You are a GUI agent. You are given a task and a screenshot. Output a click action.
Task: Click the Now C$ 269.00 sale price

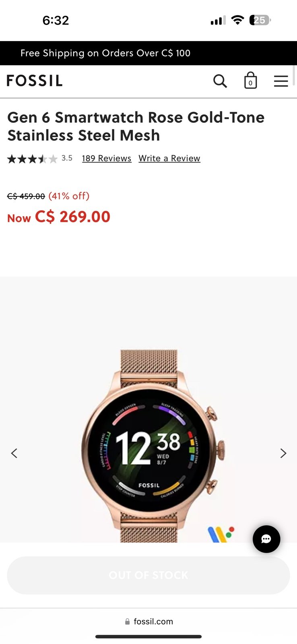pyautogui.click(x=59, y=217)
